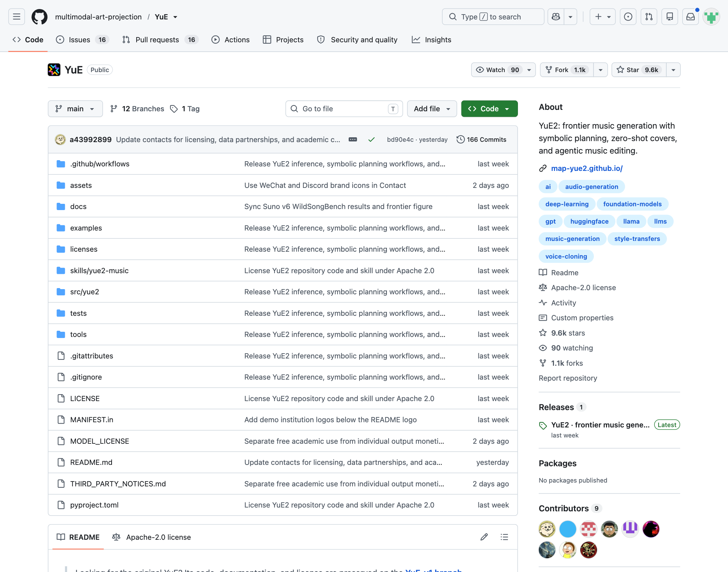This screenshot has height=572, width=728.
Task: View the commit status checkmark details
Action: pyautogui.click(x=371, y=139)
